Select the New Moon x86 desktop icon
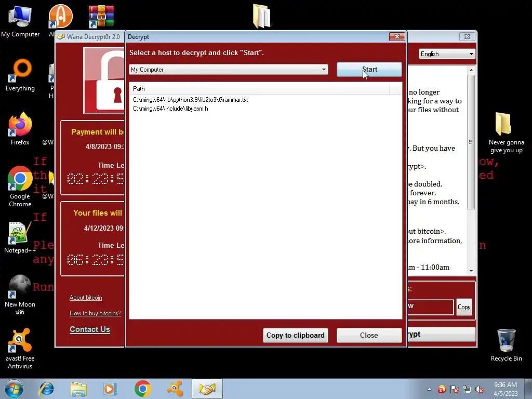 click(x=20, y=295)
